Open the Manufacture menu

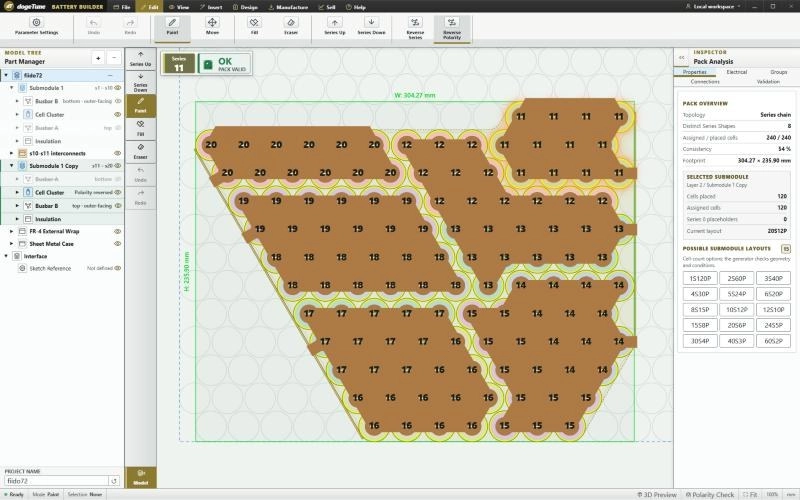[x=288, y=7]
